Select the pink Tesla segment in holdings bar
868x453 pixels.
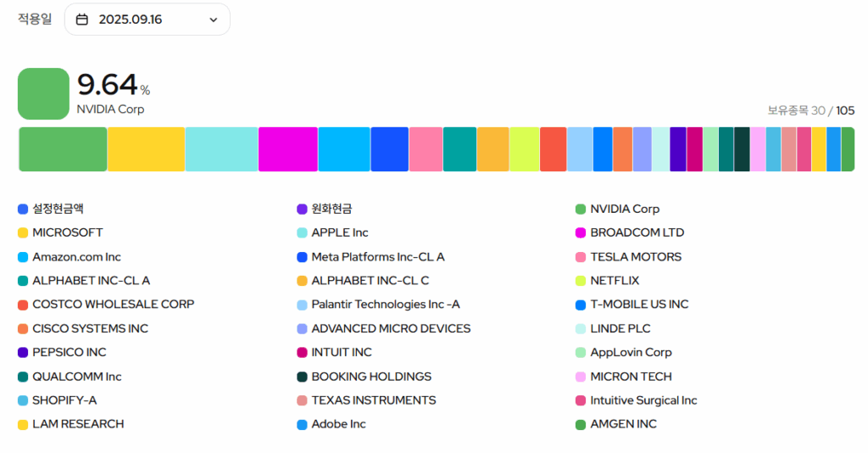coord(426,149)
